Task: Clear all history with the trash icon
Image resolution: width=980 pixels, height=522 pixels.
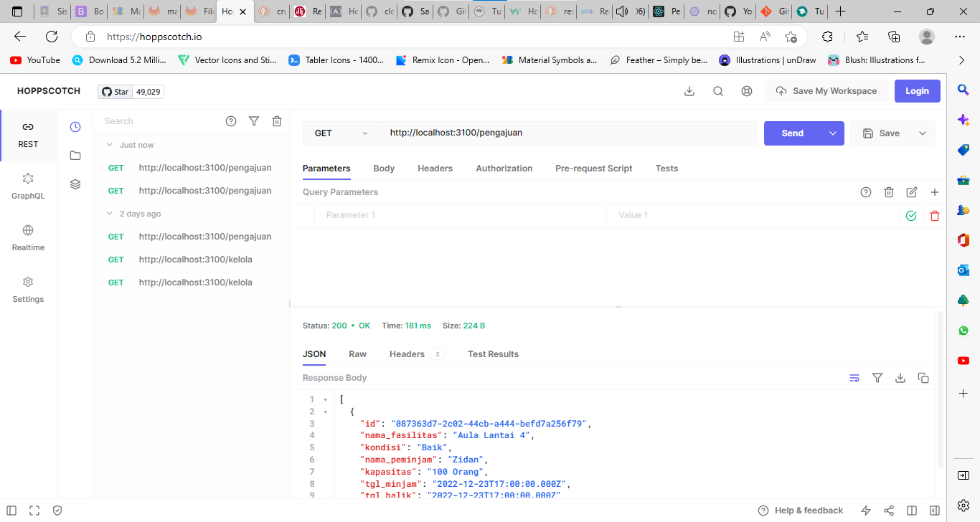Action: [x=277, y=120]
